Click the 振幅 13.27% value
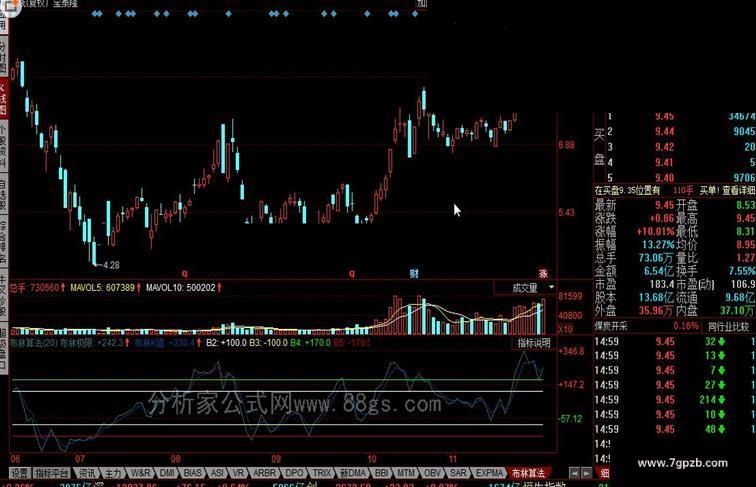Viewport: 756px width, 487px height. click(x=658, y=244)
